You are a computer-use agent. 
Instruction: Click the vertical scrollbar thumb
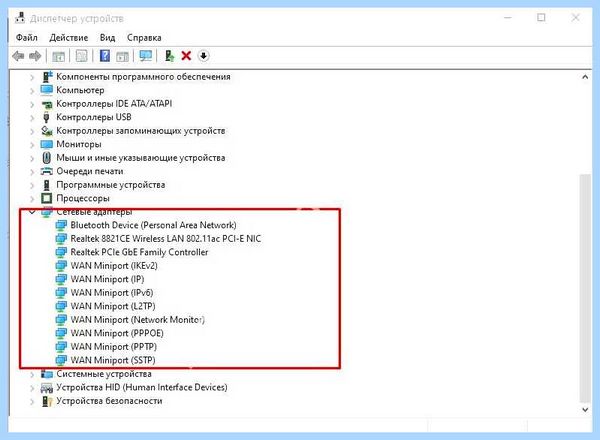pyautogui.click(x=585, y=288)
